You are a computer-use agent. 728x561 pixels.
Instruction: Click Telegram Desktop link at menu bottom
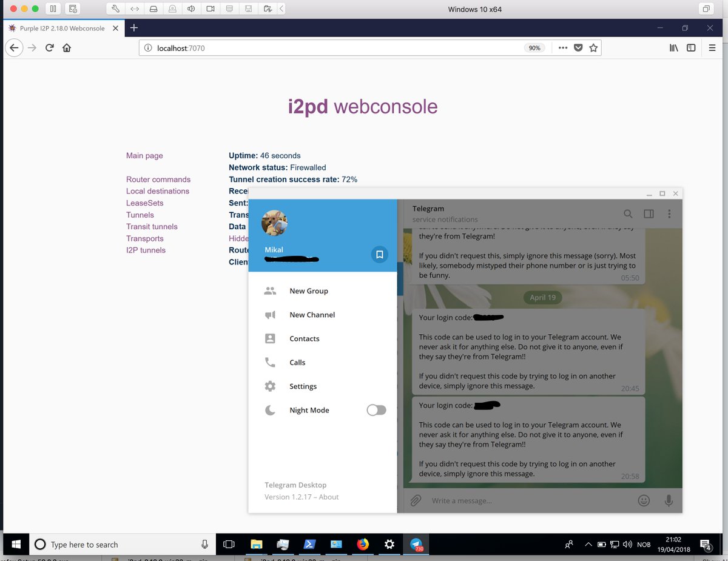295,485
